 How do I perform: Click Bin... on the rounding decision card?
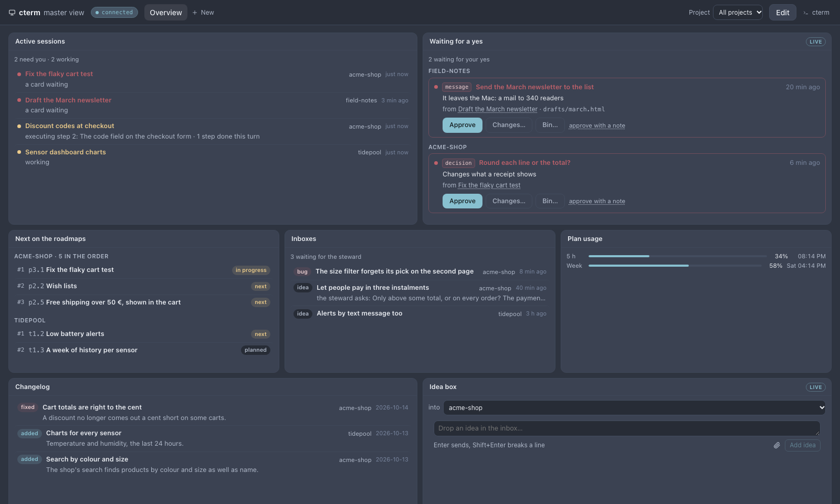click(x=550, y=201)
